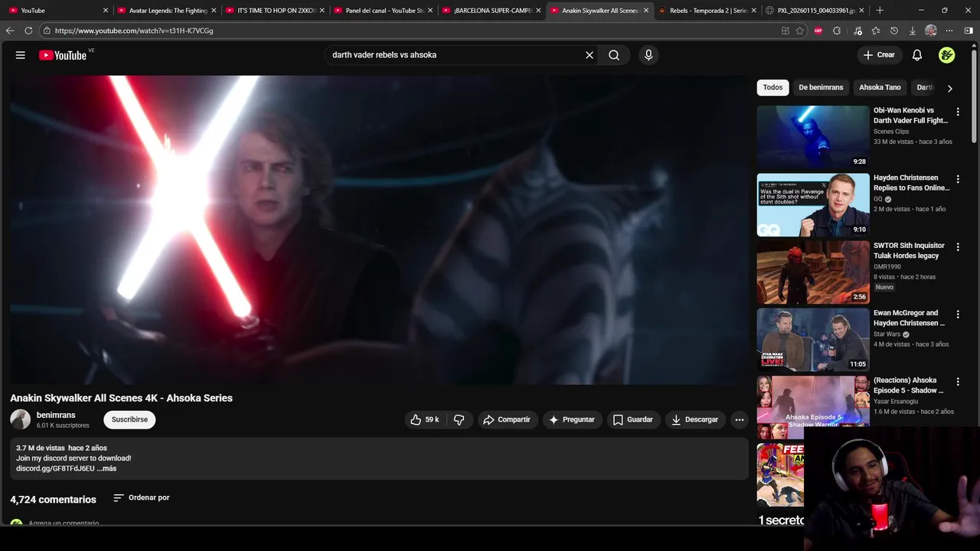
Task: Open options menu for SWTOR Sith Inquisitor video
Action: pyautogui.click(x=958, y=246)
